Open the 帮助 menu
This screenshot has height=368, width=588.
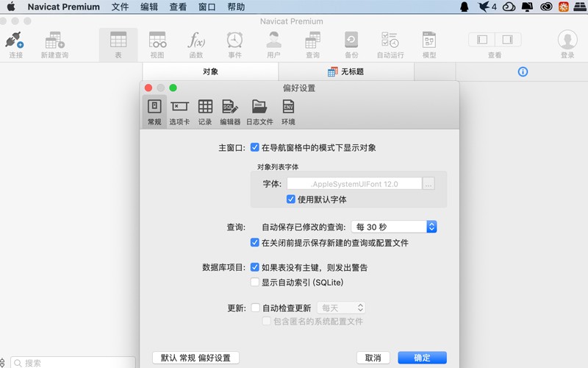[236, 7]
